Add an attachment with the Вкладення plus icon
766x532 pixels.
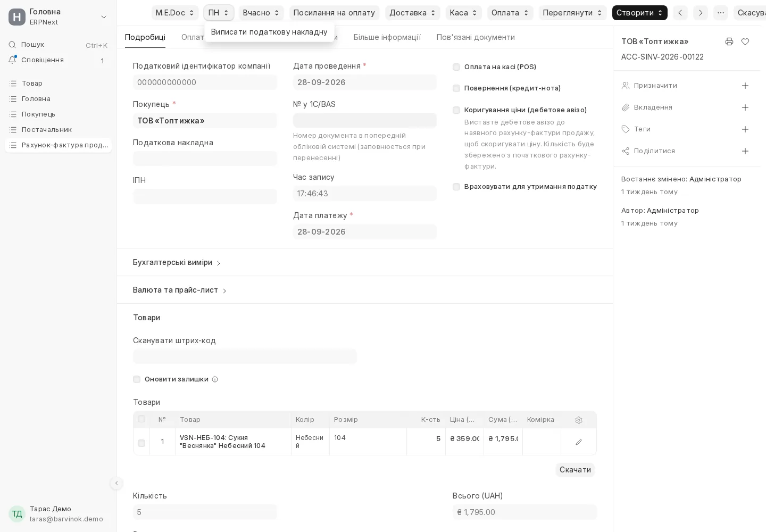pyautogui.click(x=745, y=107)
